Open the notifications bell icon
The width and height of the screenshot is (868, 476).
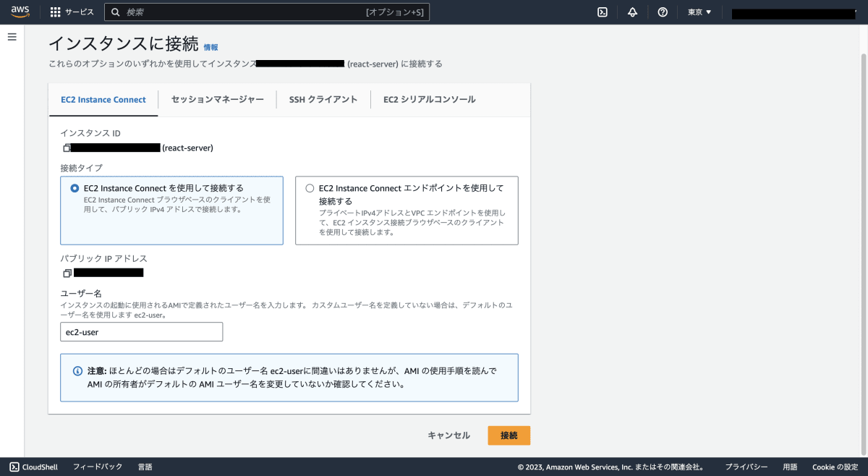click(632, 12)
